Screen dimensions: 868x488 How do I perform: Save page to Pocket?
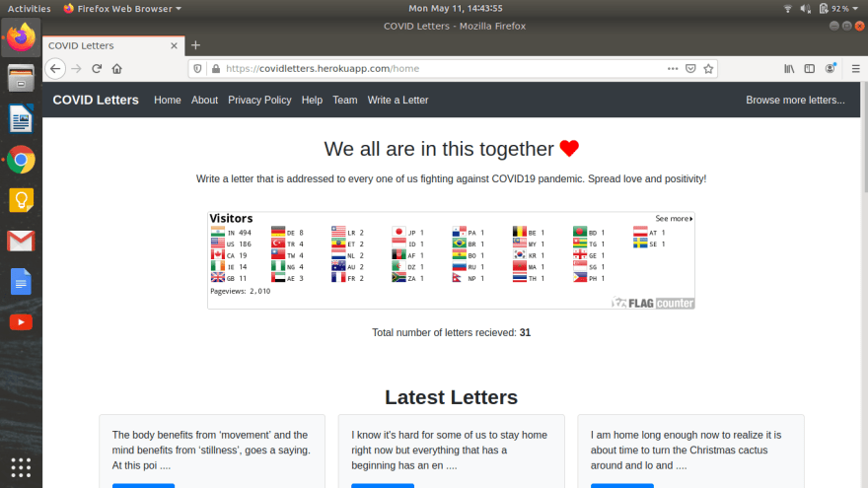(x=690, y=69)
